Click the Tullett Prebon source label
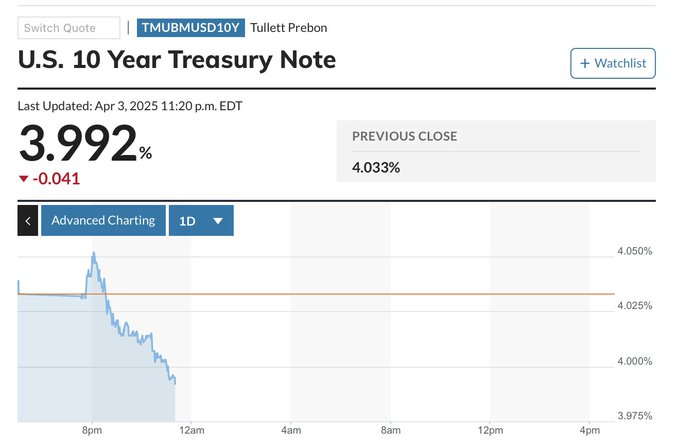 tap(288, 28)
